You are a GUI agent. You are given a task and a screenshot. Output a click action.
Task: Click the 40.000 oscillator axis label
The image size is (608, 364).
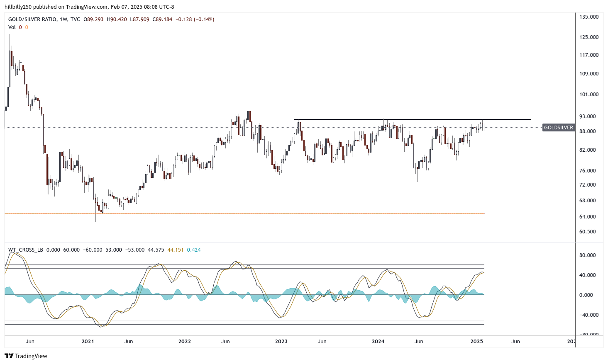pos(587,275)
